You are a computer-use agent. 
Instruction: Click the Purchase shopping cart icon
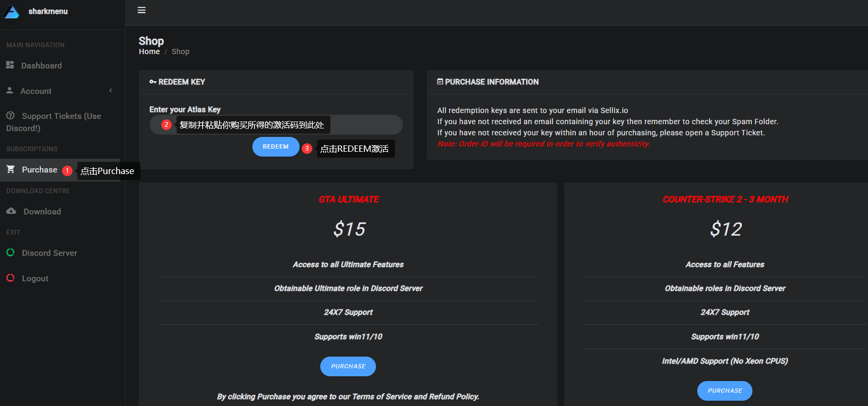point(11,169)
